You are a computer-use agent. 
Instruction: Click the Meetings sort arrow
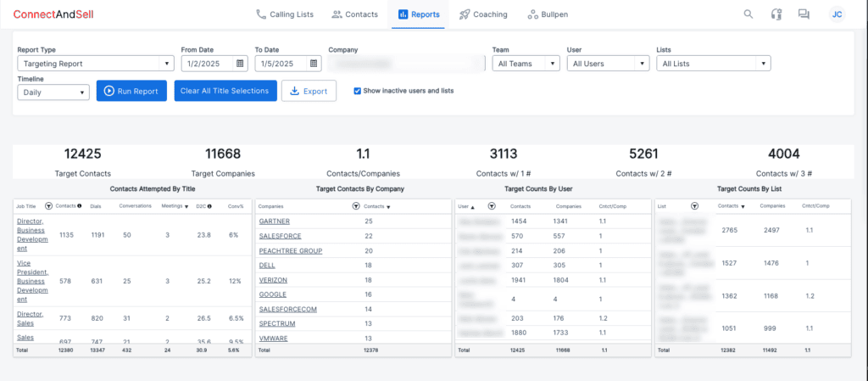click(186, 206)
